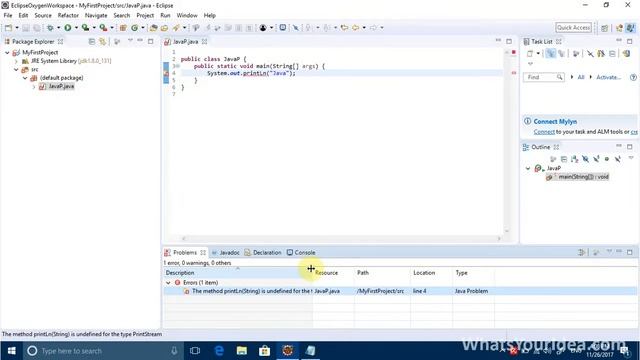
Task: Open the Run button dropdown arrow
Action: tap(76, 28)
